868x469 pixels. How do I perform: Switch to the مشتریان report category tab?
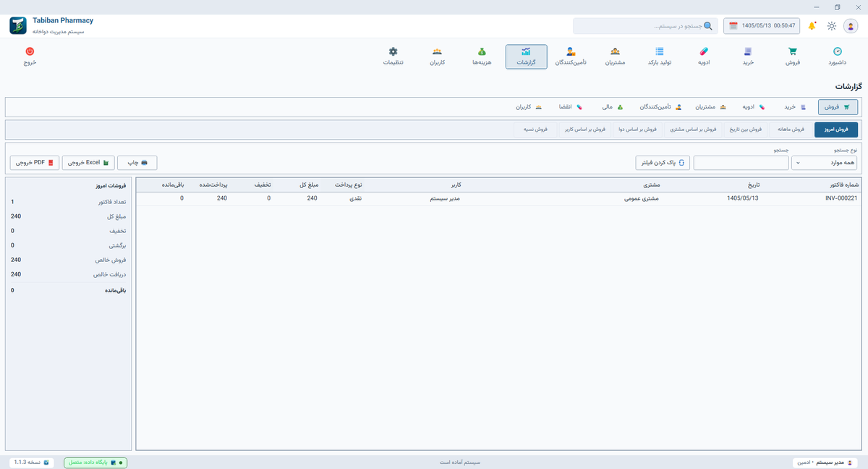pos(710,107)
